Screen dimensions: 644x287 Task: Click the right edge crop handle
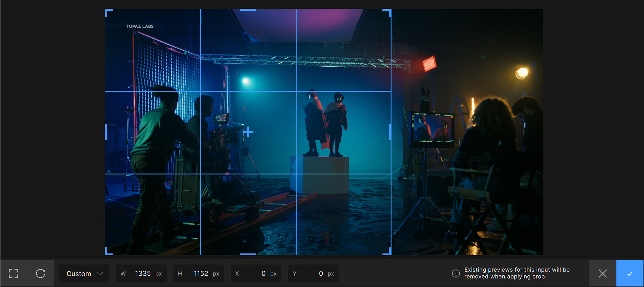390,132
